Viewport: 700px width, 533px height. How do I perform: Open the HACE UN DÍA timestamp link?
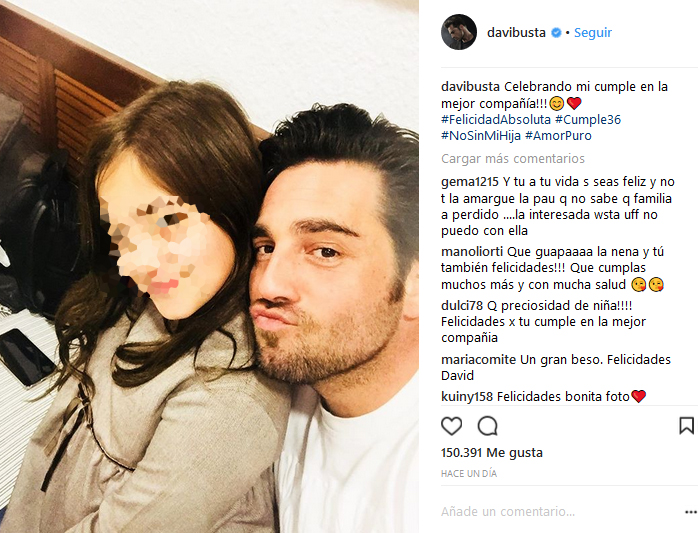click(x=469, y=474)
